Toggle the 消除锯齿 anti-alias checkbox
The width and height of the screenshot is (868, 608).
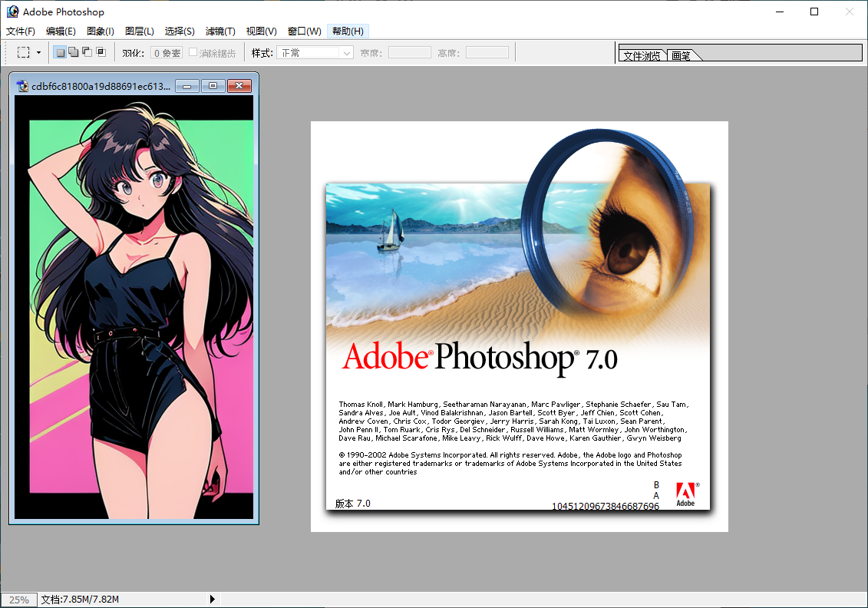tap(193, 53)
